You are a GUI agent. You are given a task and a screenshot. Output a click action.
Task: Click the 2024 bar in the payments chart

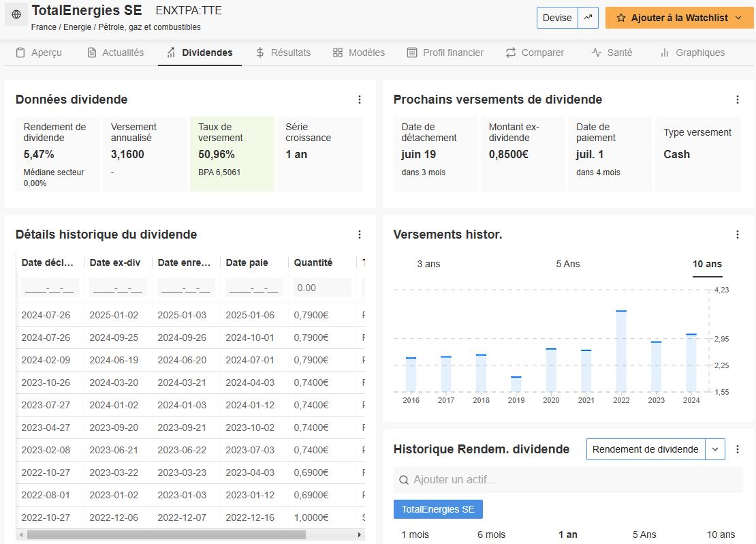[x=691, y=363]
